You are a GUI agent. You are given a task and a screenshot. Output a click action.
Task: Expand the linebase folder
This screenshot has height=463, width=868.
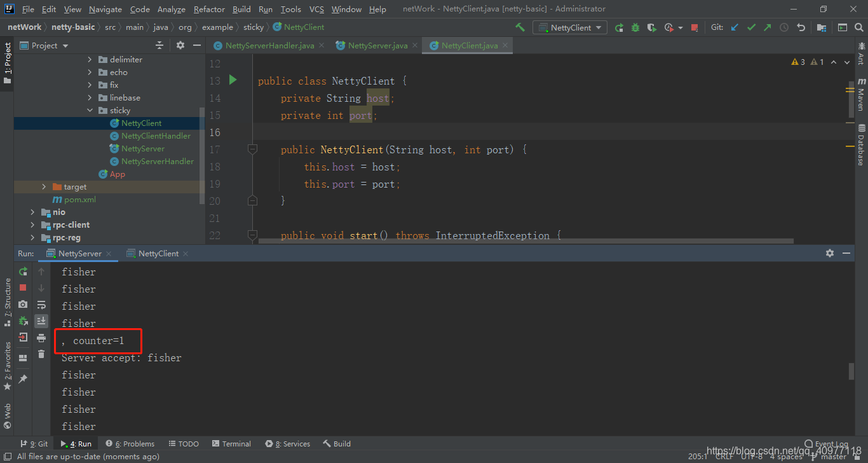coord(90,97)
